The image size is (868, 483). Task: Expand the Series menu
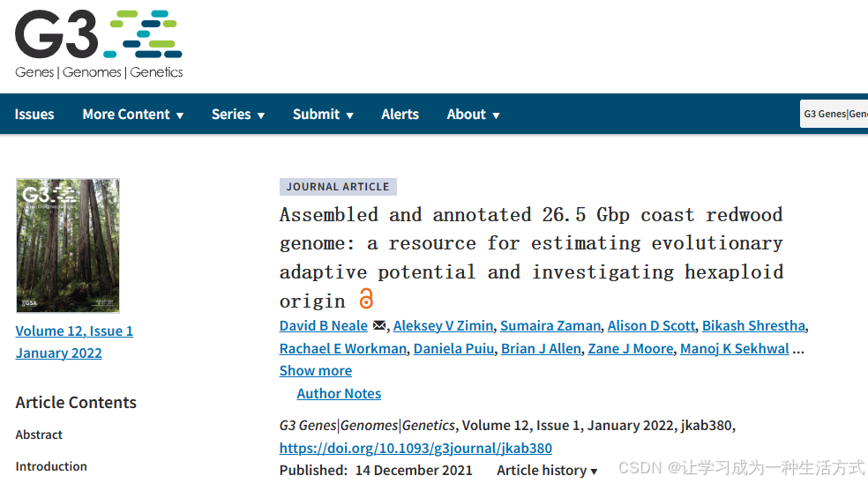[x=238, y=115]
